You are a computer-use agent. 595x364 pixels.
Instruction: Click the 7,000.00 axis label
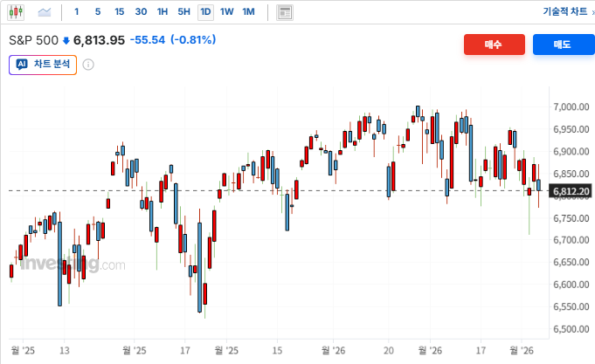click(571, 106)
